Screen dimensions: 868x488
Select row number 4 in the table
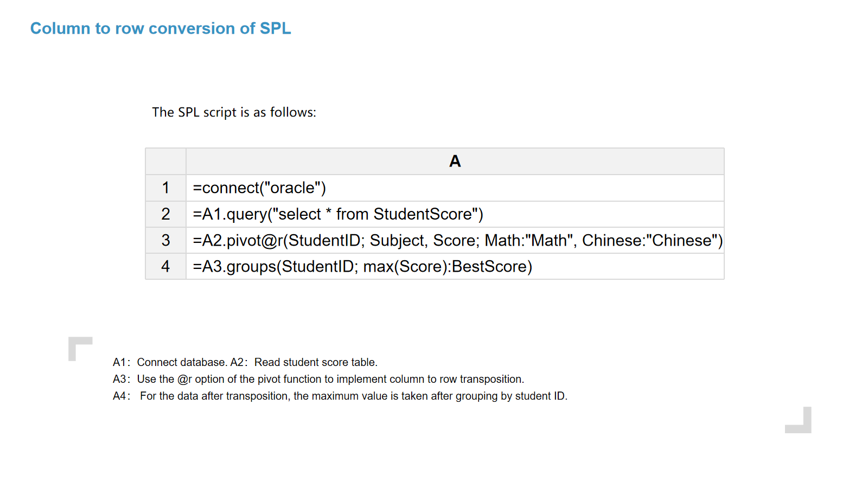tap(165, 266)
